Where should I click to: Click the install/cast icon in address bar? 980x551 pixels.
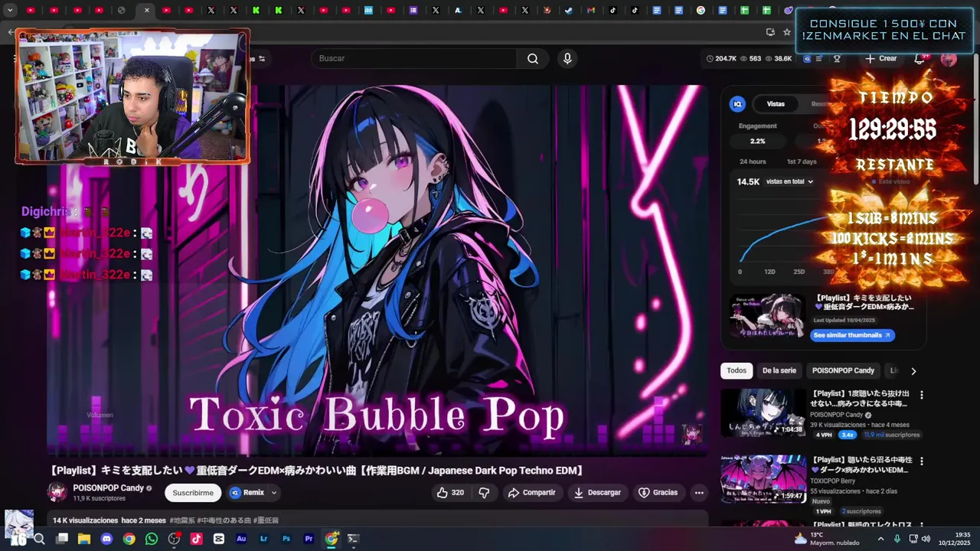(770, 32)
